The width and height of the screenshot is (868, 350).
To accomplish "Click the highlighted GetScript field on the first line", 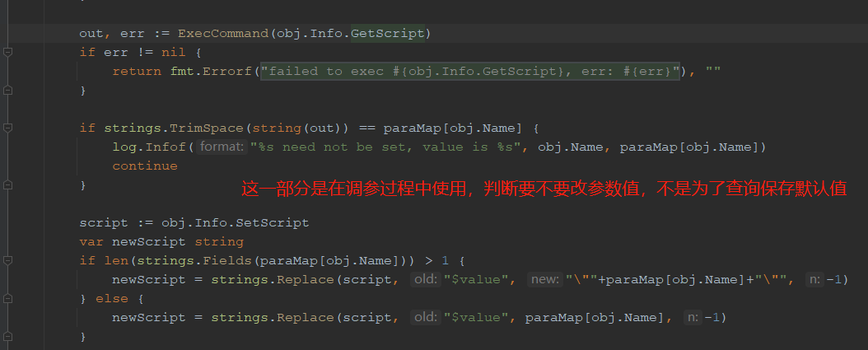I will [387, 34].
